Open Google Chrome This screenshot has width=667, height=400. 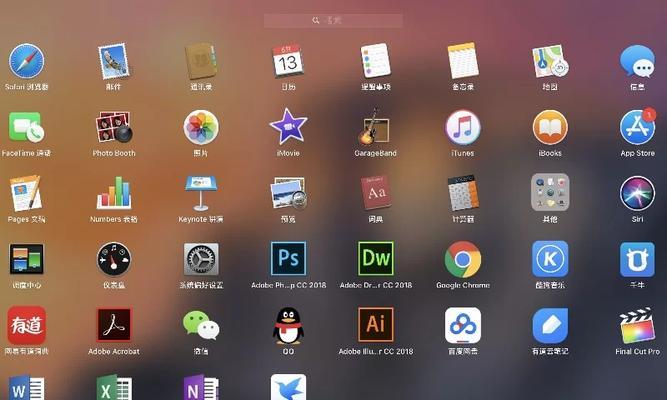[463, 259]
